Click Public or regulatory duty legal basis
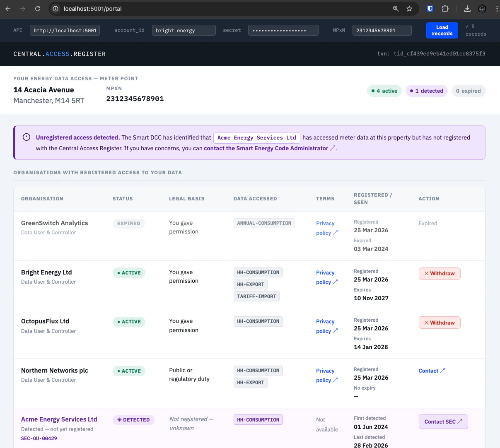 pos(189,375)
